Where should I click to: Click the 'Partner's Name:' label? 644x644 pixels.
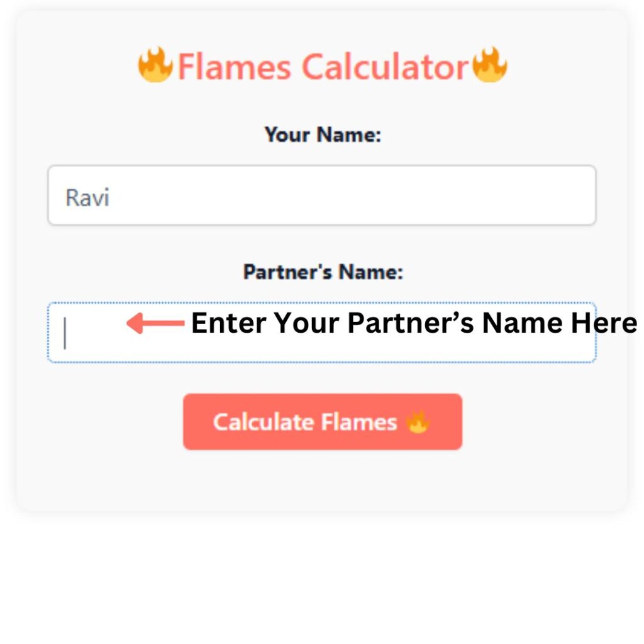click(322, 272)
